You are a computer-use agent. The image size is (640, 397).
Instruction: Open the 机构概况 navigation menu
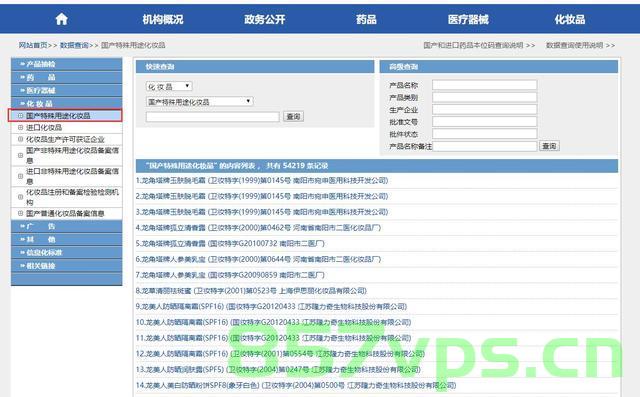coord(163,19)
